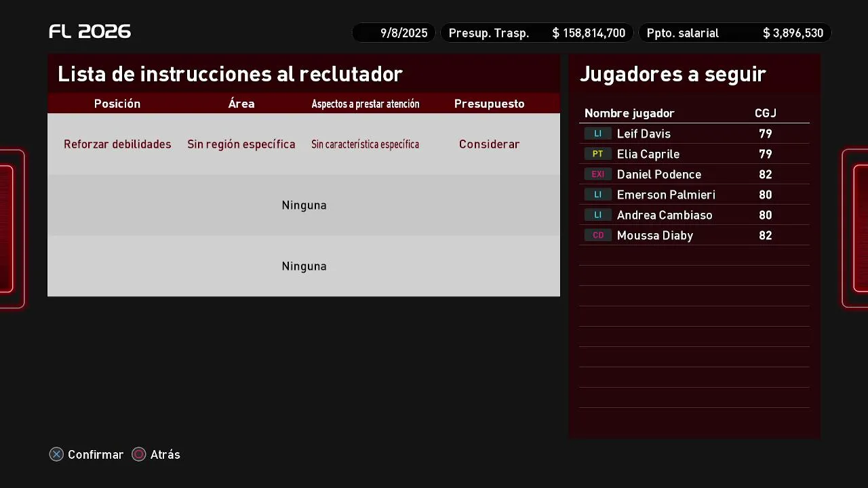This screenshot has width=868, height=488.
Task: Click the transfer budget value $ 158,814,700
Action: 589,33
